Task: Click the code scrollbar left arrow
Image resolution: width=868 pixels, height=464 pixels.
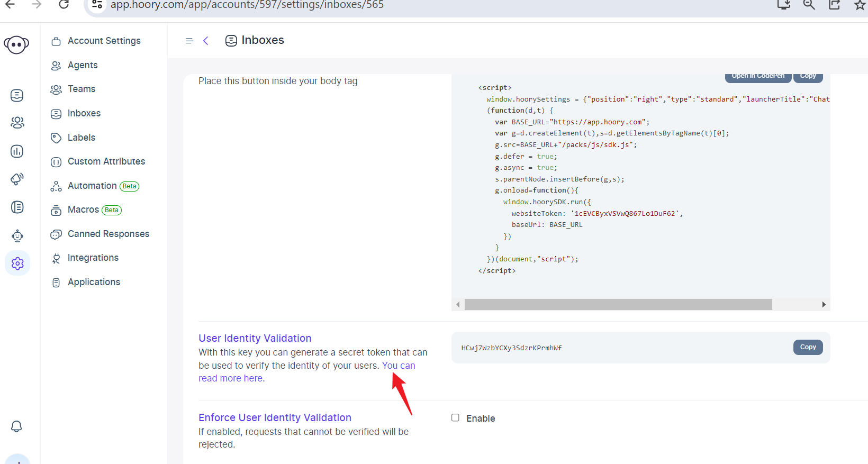Action: click(x=458, y=304)
